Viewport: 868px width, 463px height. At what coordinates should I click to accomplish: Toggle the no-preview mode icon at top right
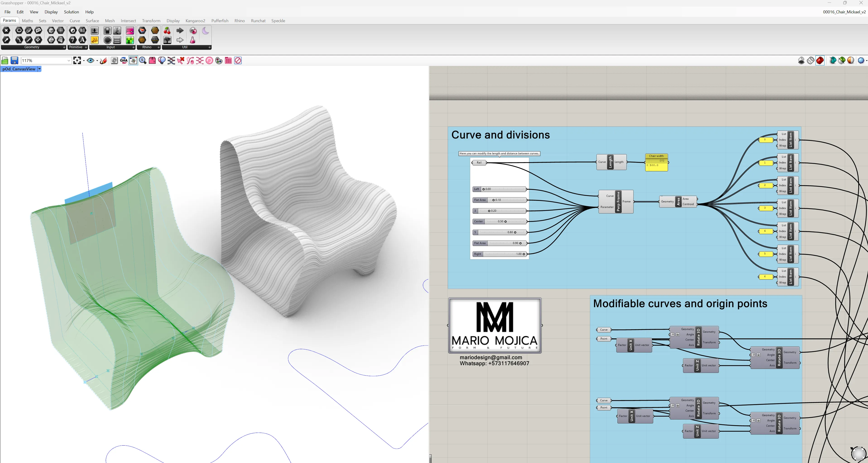pos(801,60)
